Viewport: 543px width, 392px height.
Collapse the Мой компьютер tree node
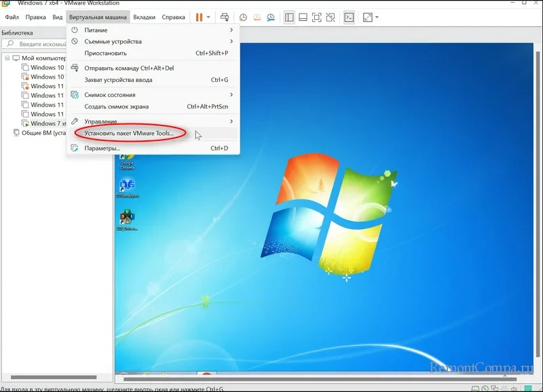click(7, 58)
